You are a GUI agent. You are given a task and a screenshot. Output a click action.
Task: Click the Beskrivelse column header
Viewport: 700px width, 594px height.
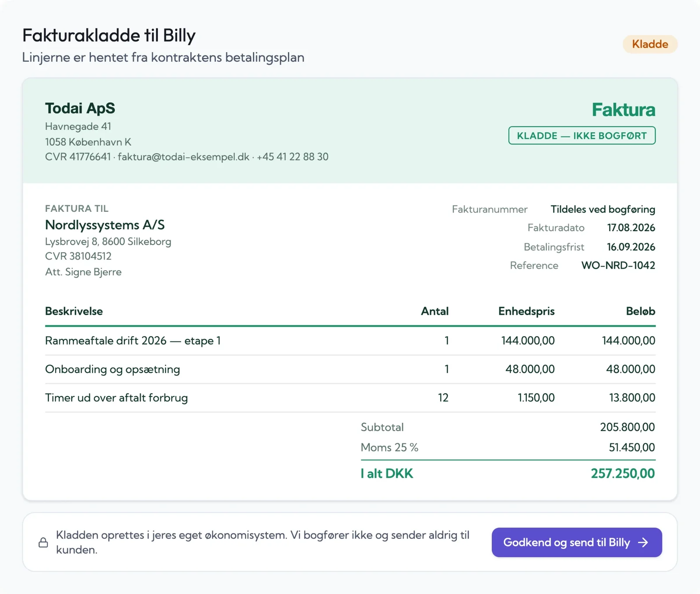pos(74,311)
